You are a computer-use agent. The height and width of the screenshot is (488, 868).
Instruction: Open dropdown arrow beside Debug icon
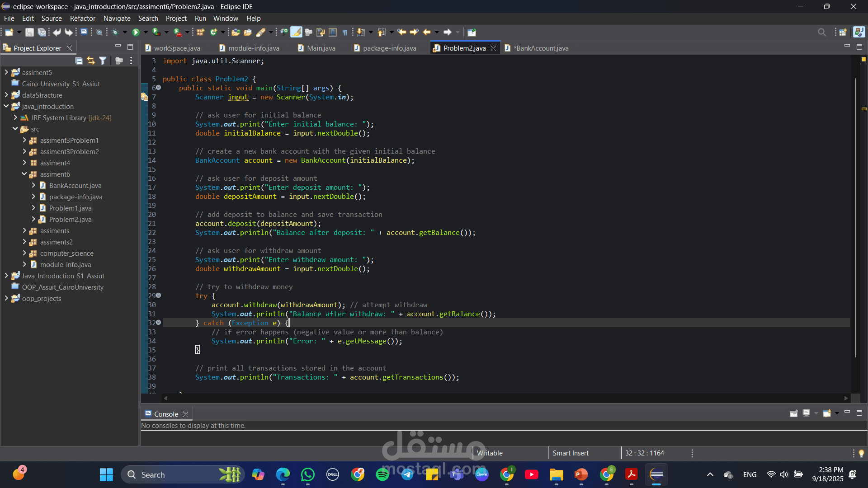click(125, 32)
